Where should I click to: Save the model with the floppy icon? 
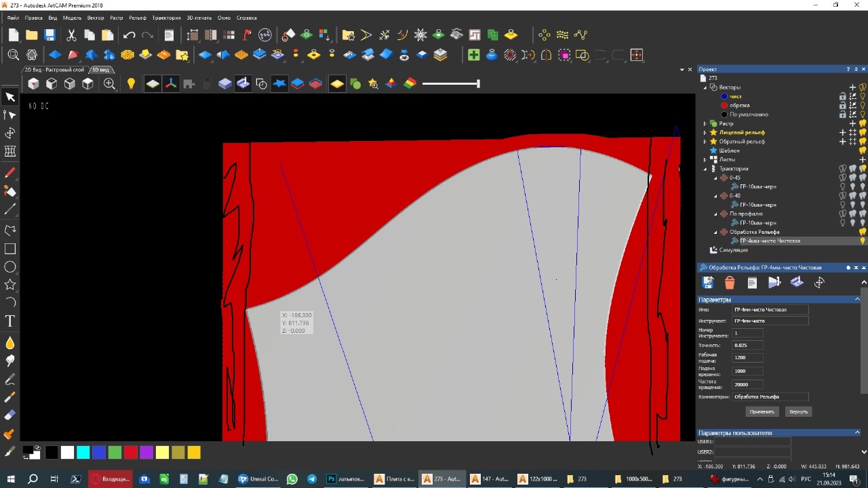[x=50, y=35]
